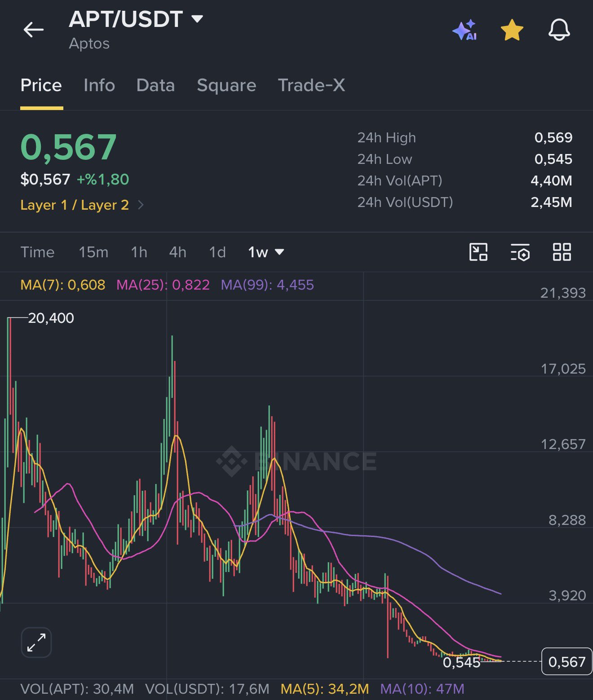593x700 pixels.
Task: Expand the 1w interval dropdown
Action: (x=266, y=252)
